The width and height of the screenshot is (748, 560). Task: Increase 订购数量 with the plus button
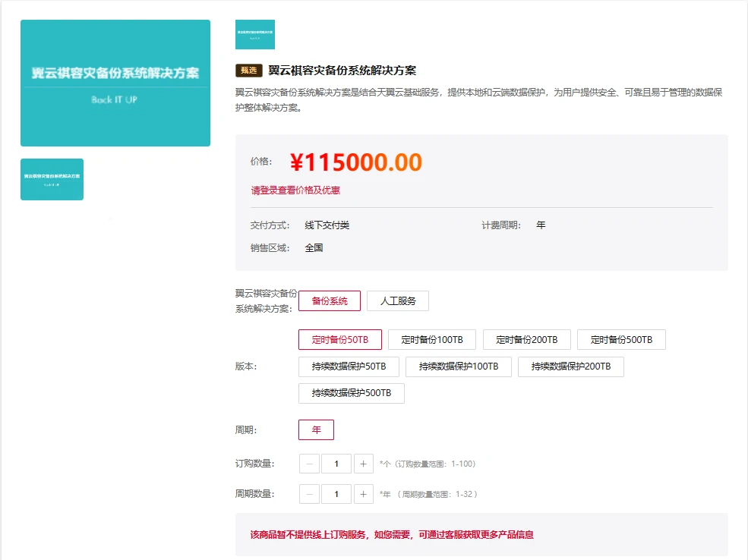click(x=364, y=463)
